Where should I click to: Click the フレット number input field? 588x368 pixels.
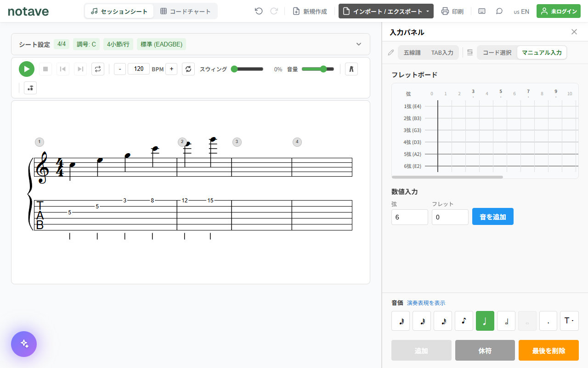pyautogui.click(x=450, y=217)
